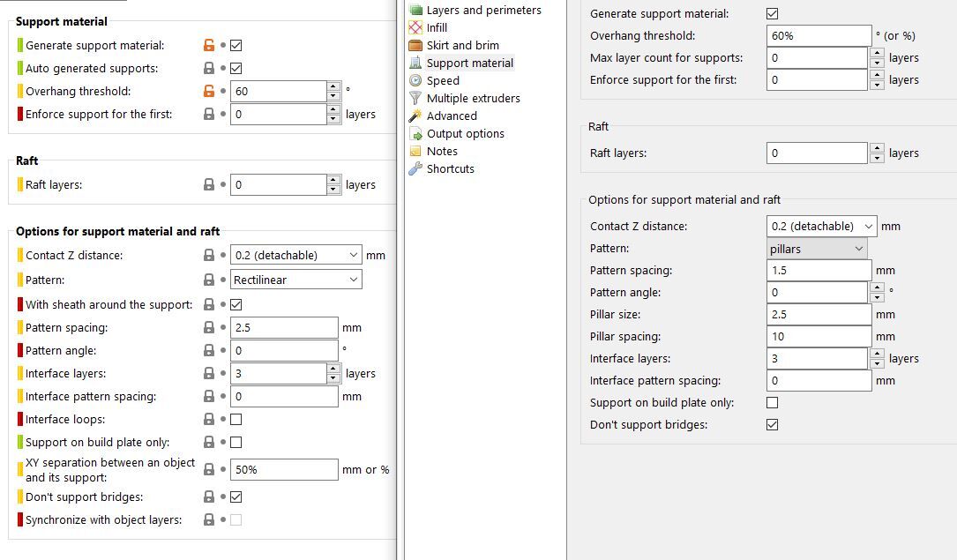The width and height of the screenshot is (957, 560).
Task: Select the Support material page
Action: tap(470, 63)
